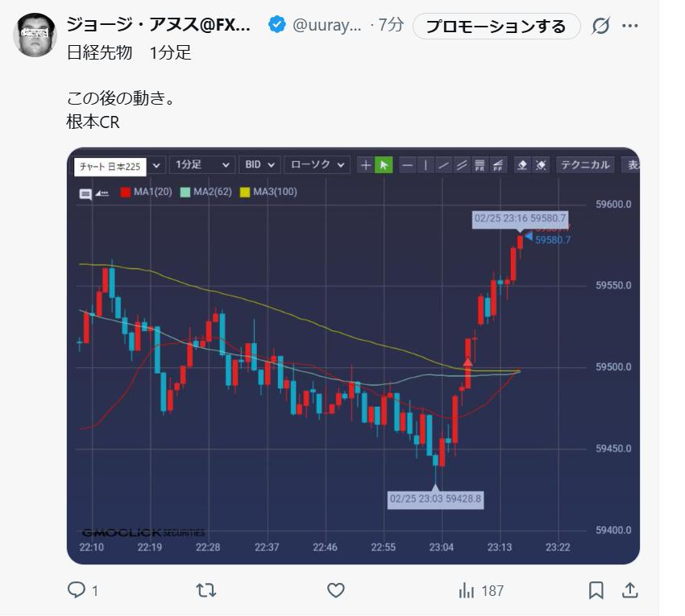Click the プロモーションする button
This screenshot has width=685, height=616.
(x=496, y=26)
